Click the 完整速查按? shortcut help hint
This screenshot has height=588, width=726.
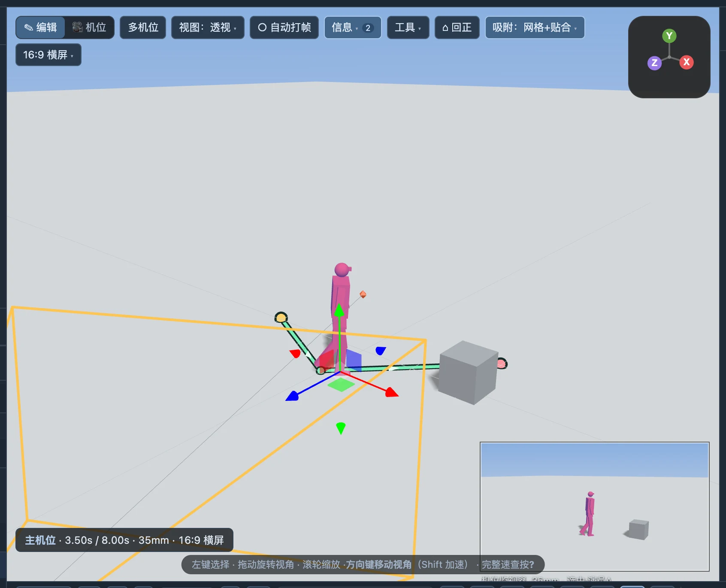click(x=508, y=564)
